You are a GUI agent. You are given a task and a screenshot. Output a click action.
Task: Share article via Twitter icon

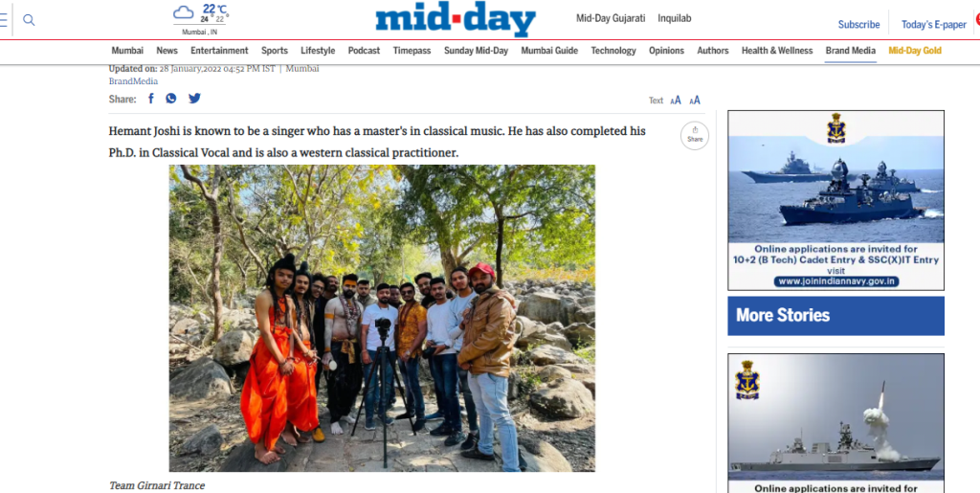[195, 99]
